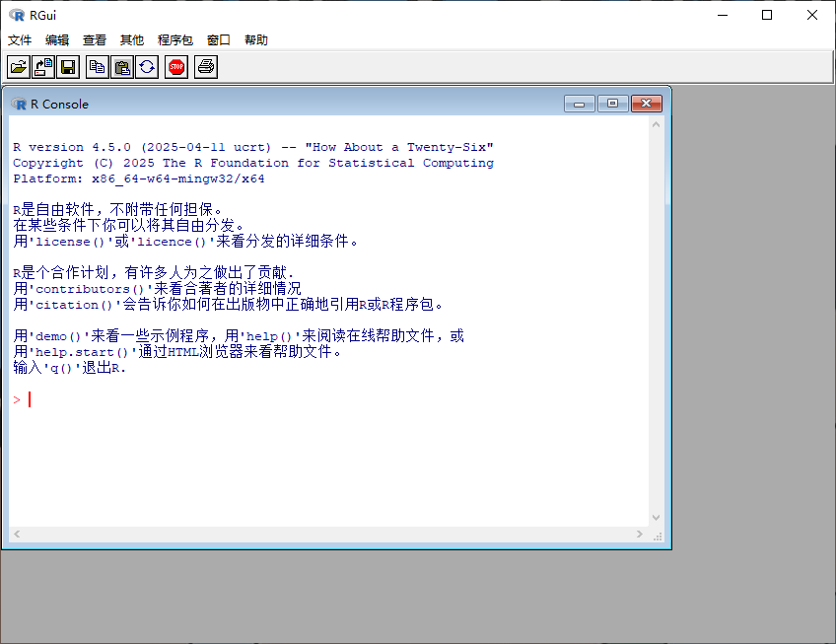Open the 查看 menu
The width and height of the screenshot is (836, 644).
pyautogui.click(x=95, y=40)
